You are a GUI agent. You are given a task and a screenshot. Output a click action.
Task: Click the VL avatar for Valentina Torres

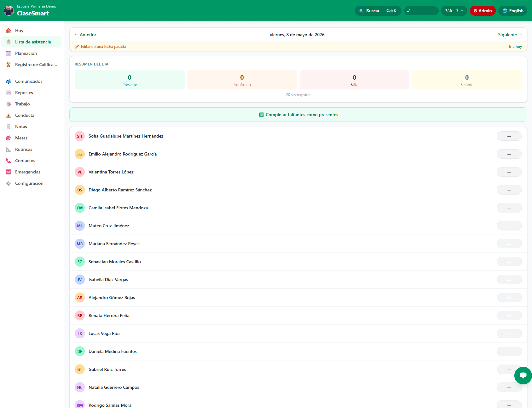coord(80,172)
